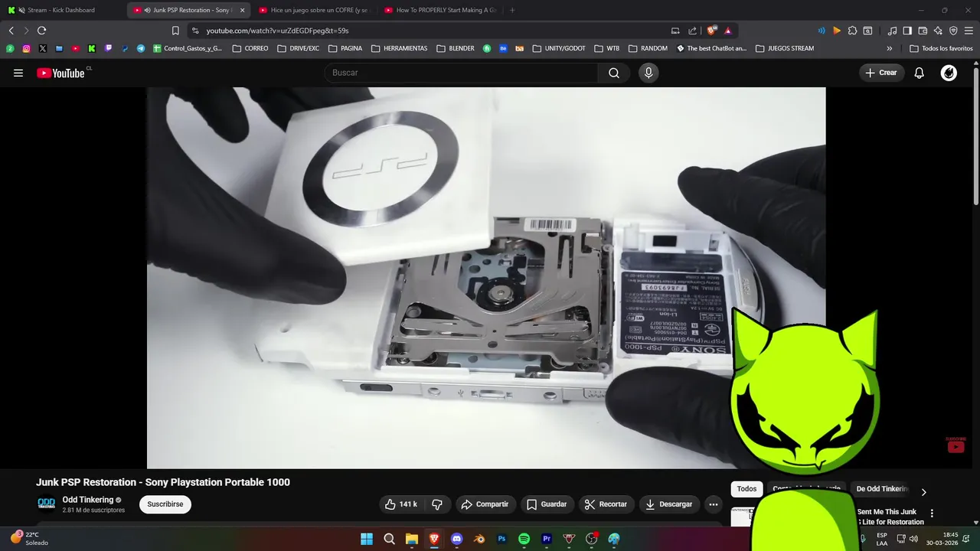Open the more actions three-dot menu
Image resolution: width=980 pixels, height=551 pixels.
click(713, 504)
